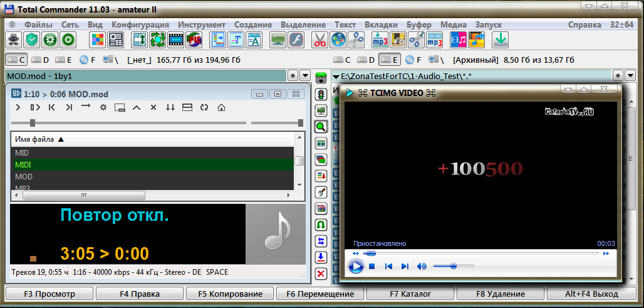Image resolution: width=644 pixels, height=308 pixels.
Task: Open right panel favorites asterisk button
Action: coord(618,76)
